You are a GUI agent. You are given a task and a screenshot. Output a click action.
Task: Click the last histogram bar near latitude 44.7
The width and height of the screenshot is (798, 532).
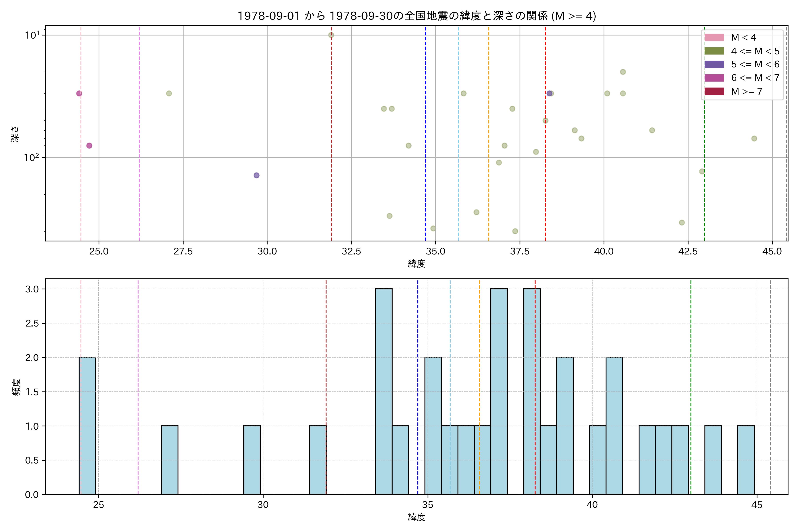pyautogui.click(x=746, y=460)
